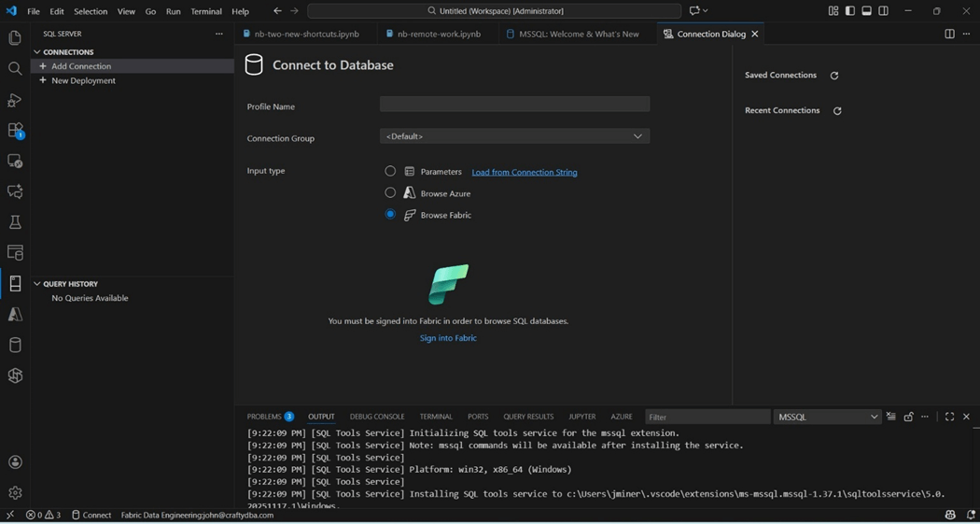This screenshot has height=524, width=980.
Task: Open the Manage gear icon
Action: [15, 493]
